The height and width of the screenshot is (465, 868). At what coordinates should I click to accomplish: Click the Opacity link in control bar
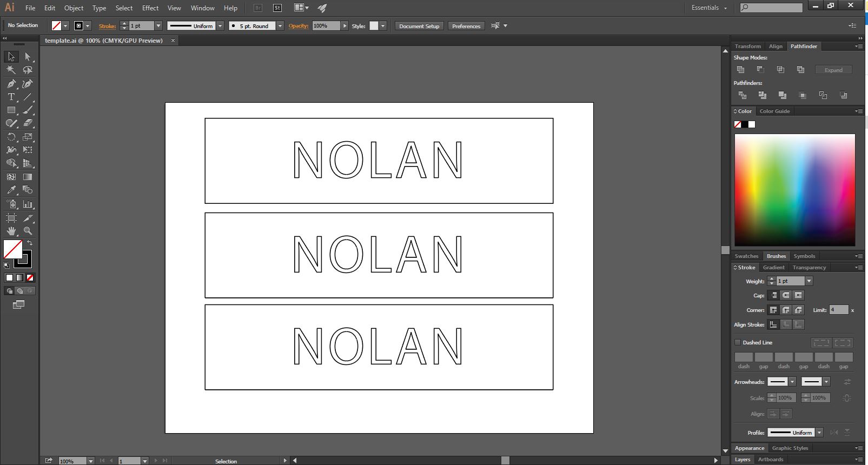pos(299,26)
